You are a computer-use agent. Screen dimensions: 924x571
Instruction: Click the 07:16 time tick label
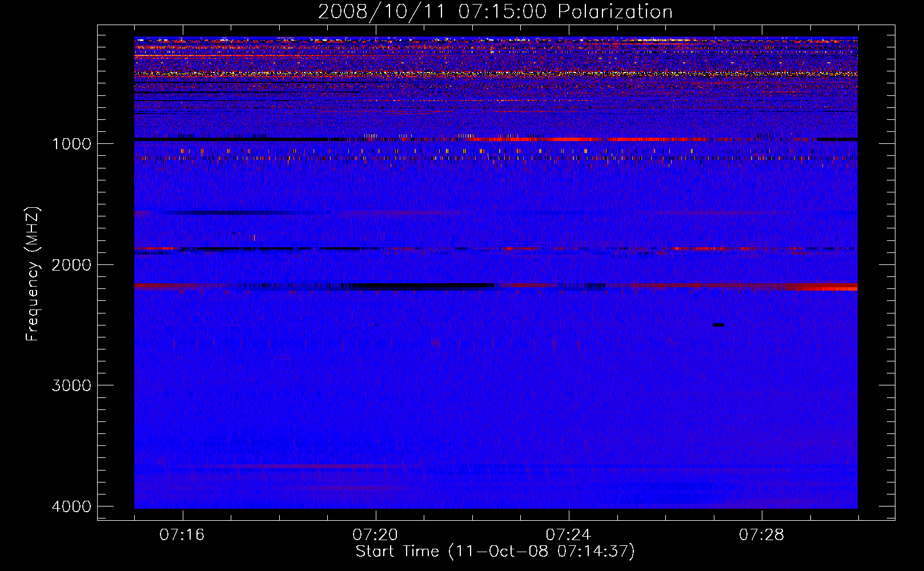pyautogui.click(x=182, y=534)
